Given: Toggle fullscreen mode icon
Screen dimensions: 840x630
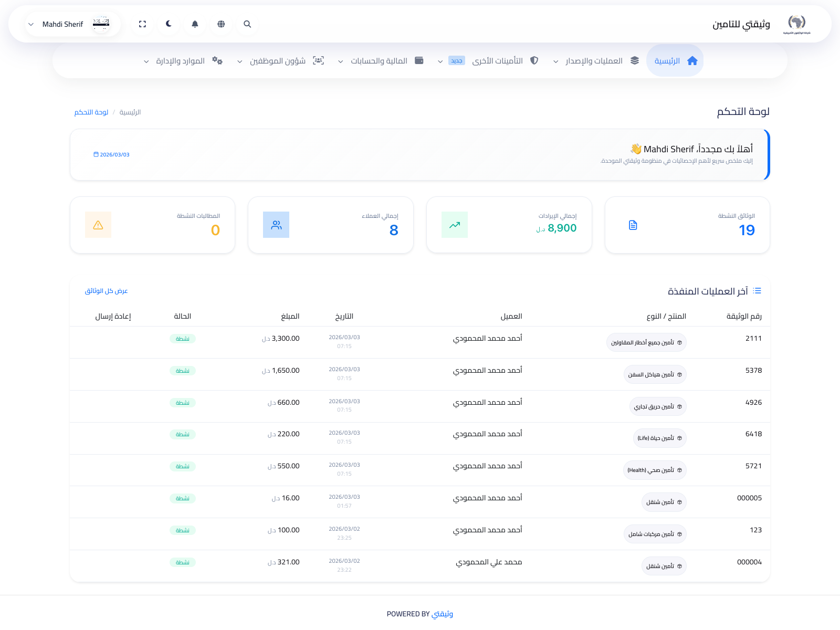Looking at the screenshot, I should coord(142,24).
